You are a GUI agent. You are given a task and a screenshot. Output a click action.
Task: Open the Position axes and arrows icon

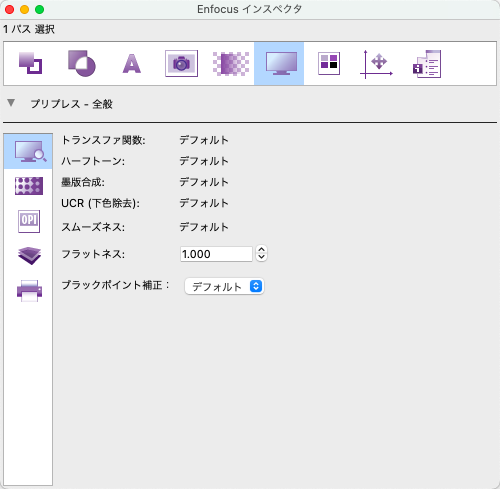coord(376,64)
